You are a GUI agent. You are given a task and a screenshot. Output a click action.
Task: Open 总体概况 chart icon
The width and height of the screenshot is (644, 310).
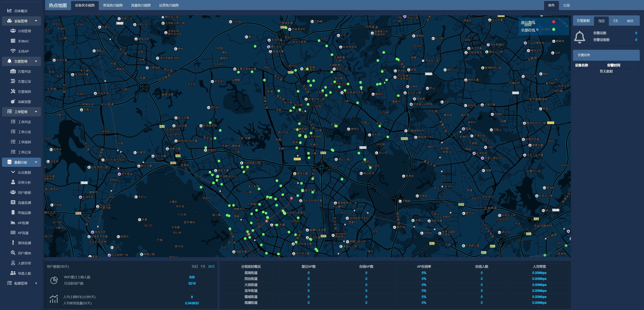pos(9,10)
